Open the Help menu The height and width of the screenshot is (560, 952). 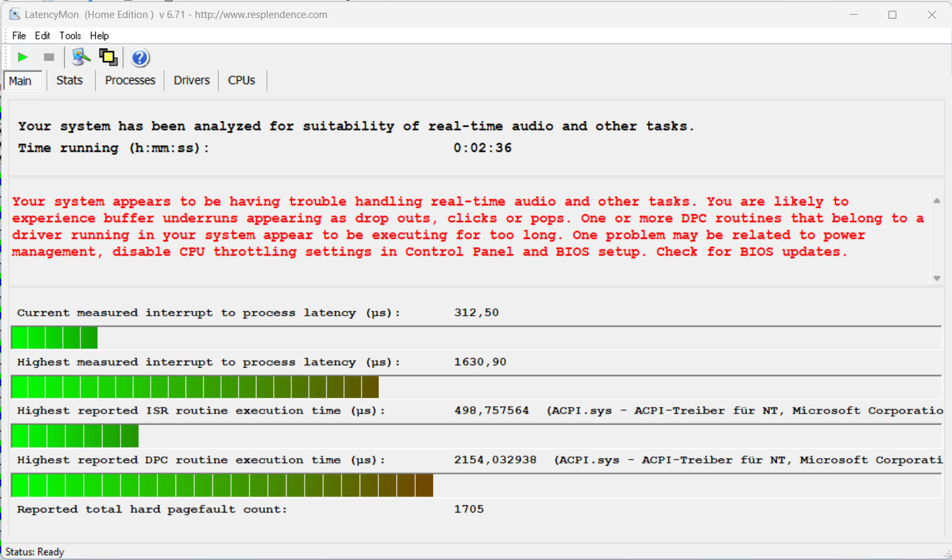99,35
